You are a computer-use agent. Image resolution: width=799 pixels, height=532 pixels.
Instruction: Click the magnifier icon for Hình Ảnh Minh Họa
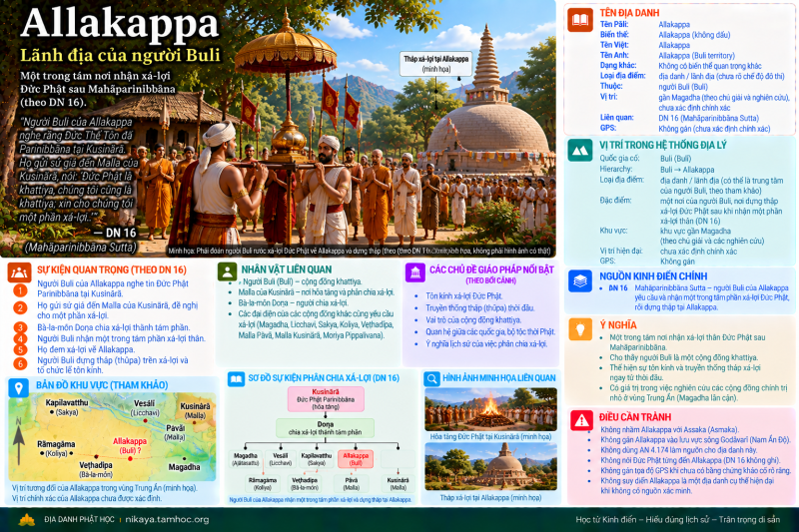[431, 378]
